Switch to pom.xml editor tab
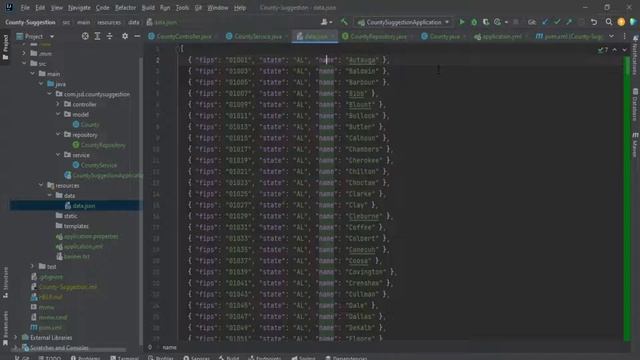640x360 pixels. [570, 36]
